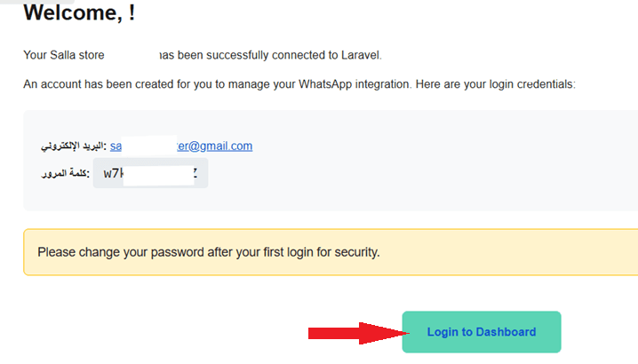Click the Arabic email label "البريد الإلكتروني"
Viewport: 638px width, 364px height.
point(74,146)
